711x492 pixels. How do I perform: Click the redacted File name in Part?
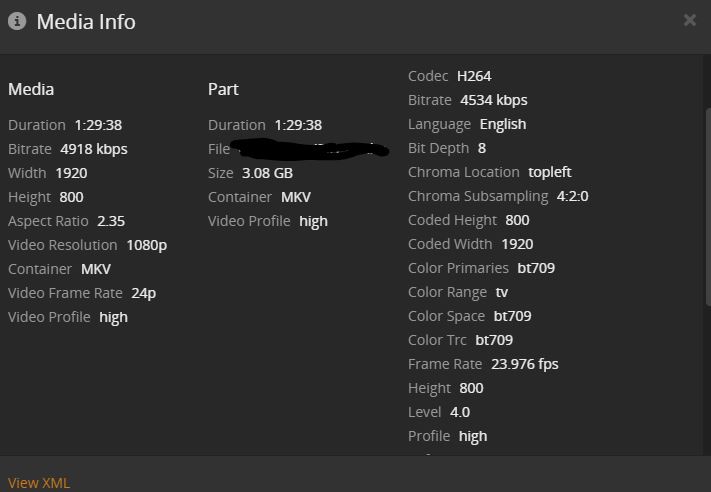tap(310, 150)
